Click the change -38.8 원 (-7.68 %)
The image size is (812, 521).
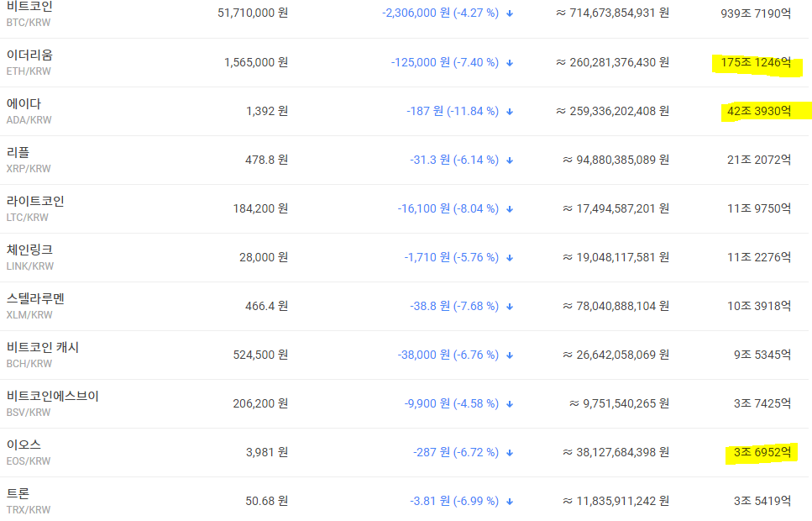click(454, 306)
